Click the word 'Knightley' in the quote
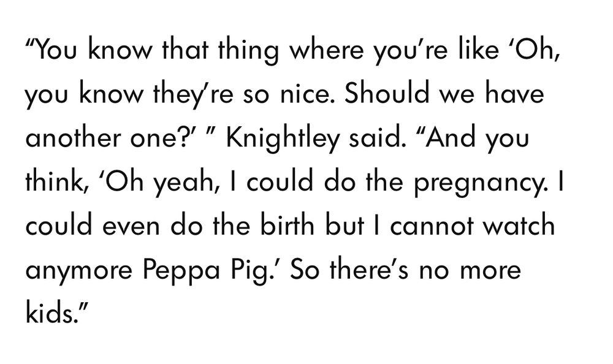This screenshot has width=613, height=364. click(x=283, y=138)
